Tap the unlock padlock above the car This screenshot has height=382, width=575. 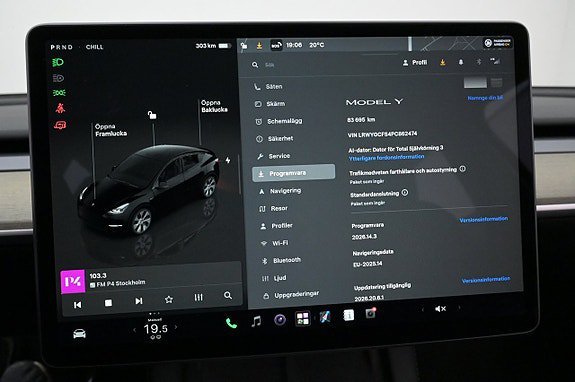(152, 115)
